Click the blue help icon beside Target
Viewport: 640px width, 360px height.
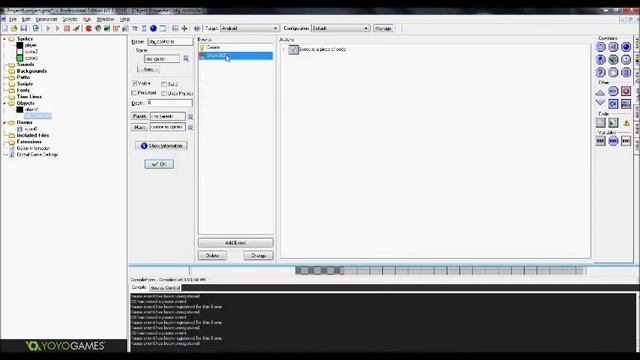197,28
